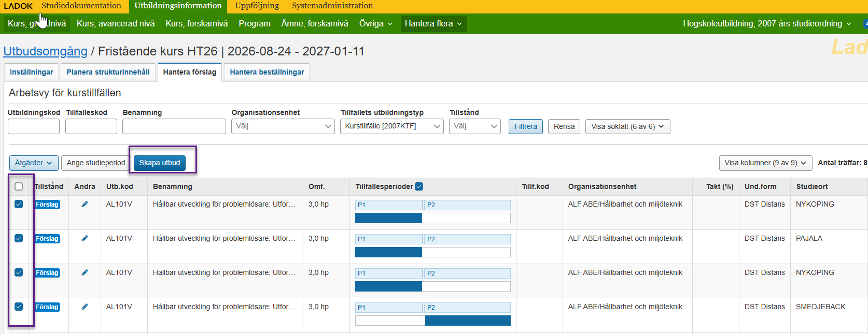Follow the Utbudsomgång breadcrumb link

[45, 51]
